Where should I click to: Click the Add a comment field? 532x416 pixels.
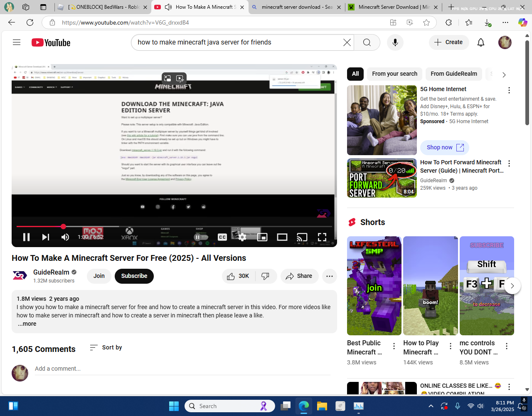(182, 369)
